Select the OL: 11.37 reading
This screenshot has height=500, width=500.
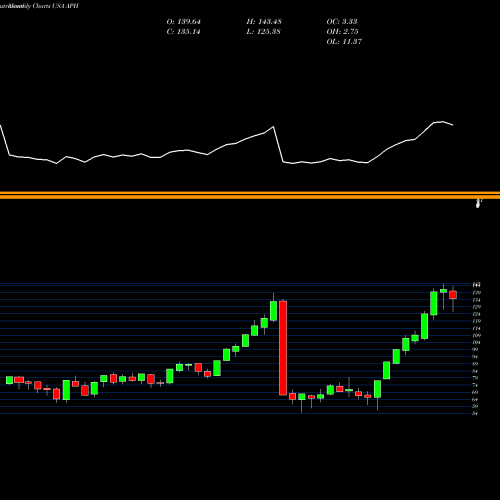[x=344, y=42]
